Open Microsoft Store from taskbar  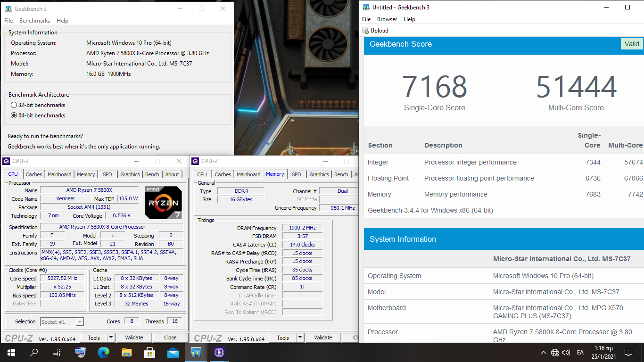click(x=149, y=352)
